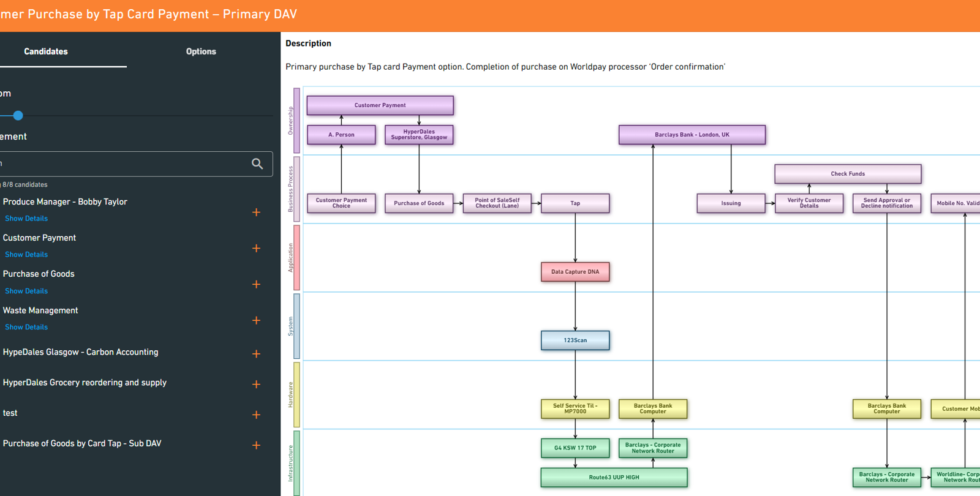Click the search magnifier icon

(257, 164)
